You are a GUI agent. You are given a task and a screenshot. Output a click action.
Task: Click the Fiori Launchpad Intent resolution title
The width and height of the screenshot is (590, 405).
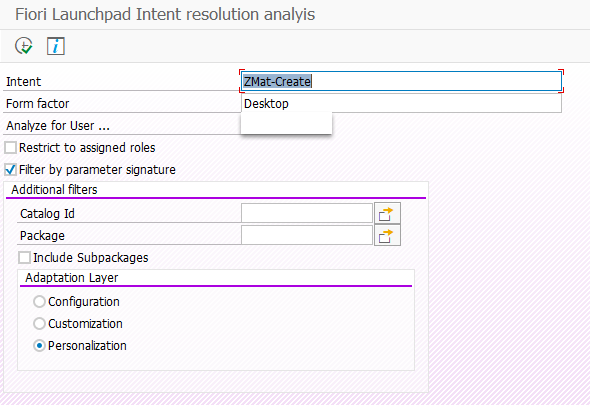point(165,15)
